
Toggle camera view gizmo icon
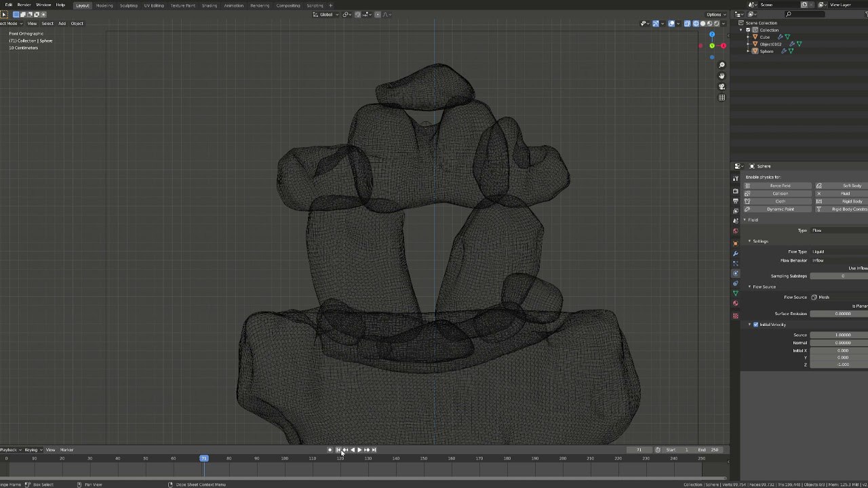(x=722, y=87)
